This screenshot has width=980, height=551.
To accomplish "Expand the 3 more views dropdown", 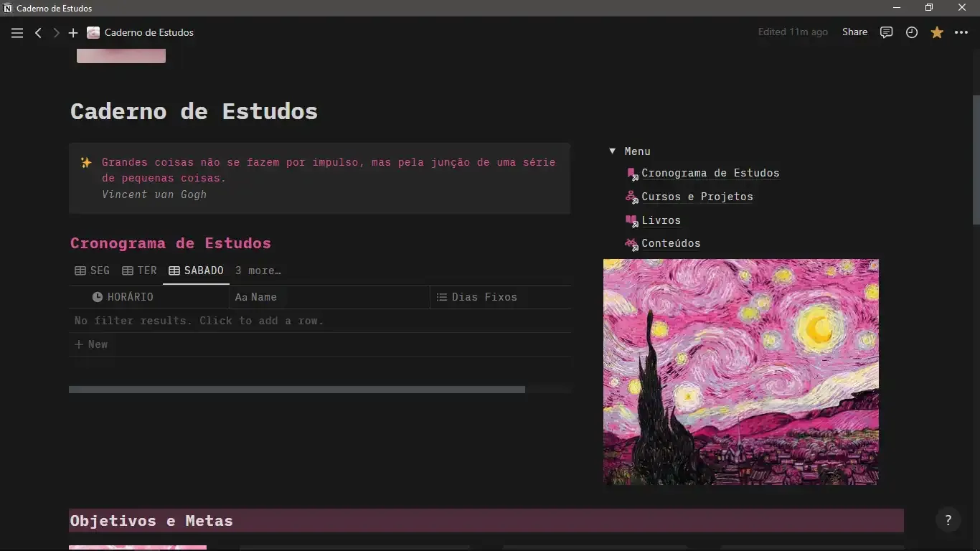I will [258, 270].
